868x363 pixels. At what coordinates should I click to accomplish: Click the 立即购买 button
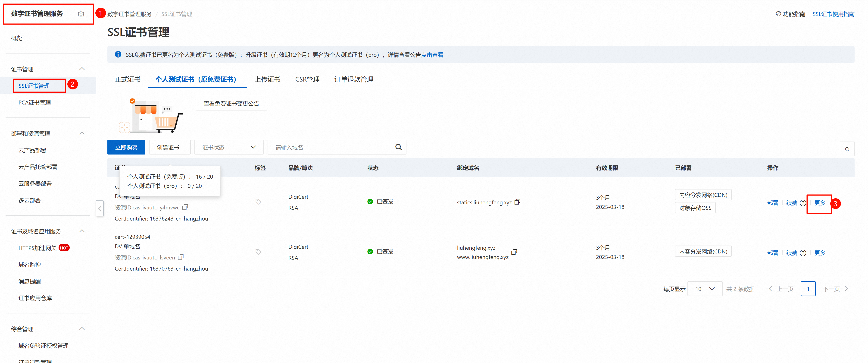coord(126,147)
